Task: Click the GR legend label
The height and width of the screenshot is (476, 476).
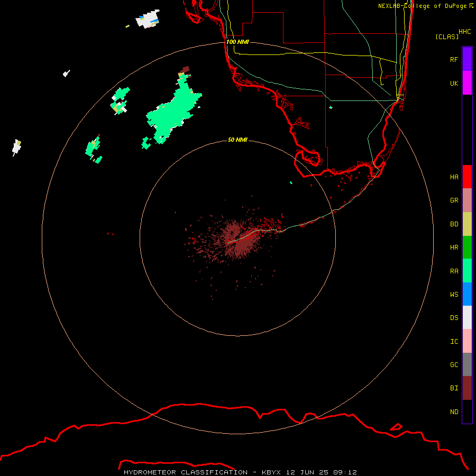Action: 454,200
